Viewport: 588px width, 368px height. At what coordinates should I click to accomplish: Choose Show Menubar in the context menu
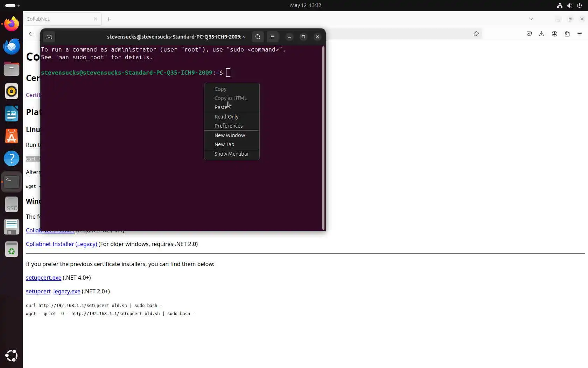coord(232,154)
